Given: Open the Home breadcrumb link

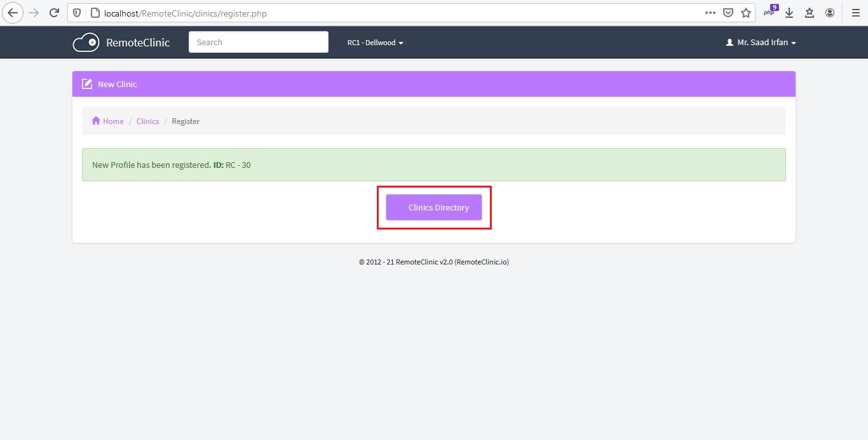Looking at the screenshot, I should tap(113, 121).
